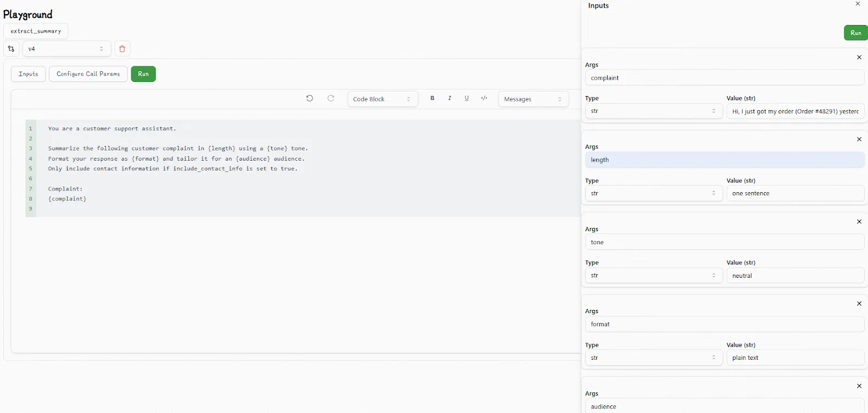Screen dimensions: 868x413
Task: Click the redo arrow icon
Action: 331,98
